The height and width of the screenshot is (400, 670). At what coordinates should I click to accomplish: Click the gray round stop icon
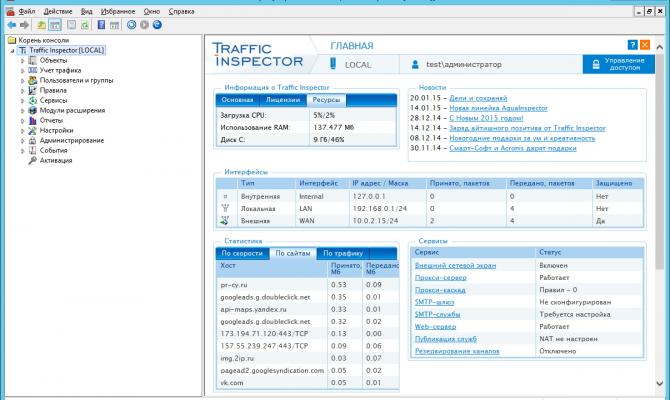(144, 25)
